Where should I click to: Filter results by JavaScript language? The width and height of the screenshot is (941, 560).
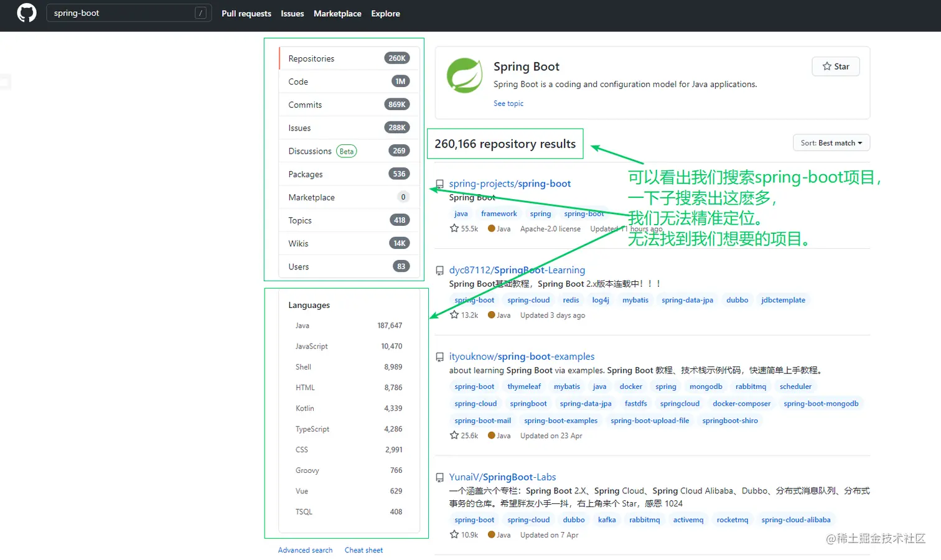pos(349,346)
